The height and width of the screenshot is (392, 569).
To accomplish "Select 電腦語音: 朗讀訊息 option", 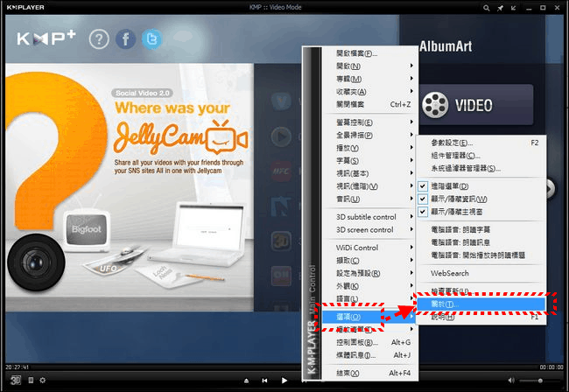I will click(x=481, y=242).
